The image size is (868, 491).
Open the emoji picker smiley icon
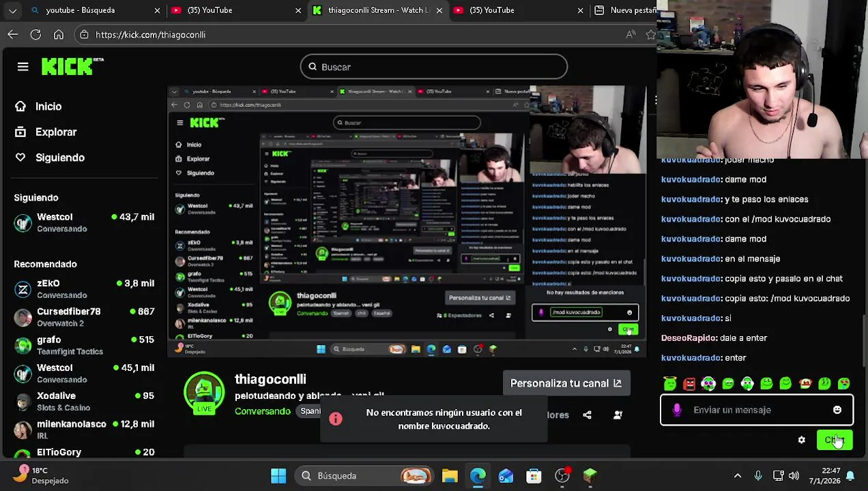pyautogui.click(x=837, y=410)
